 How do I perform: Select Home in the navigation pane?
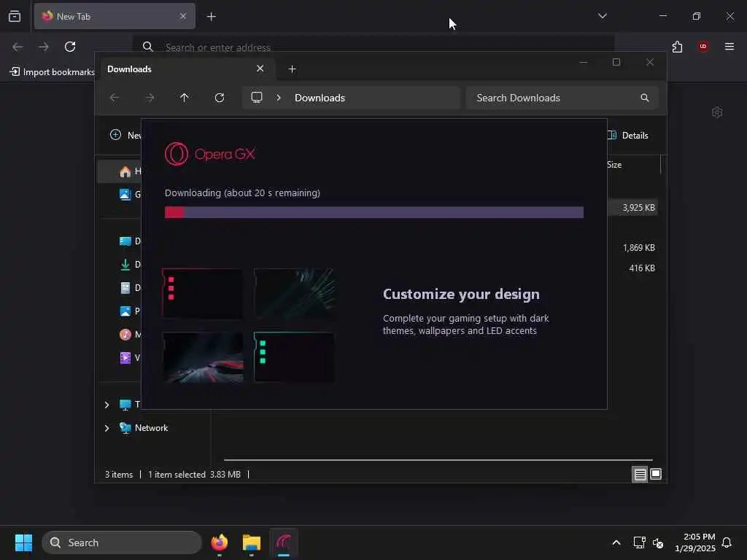pos(120,171)
